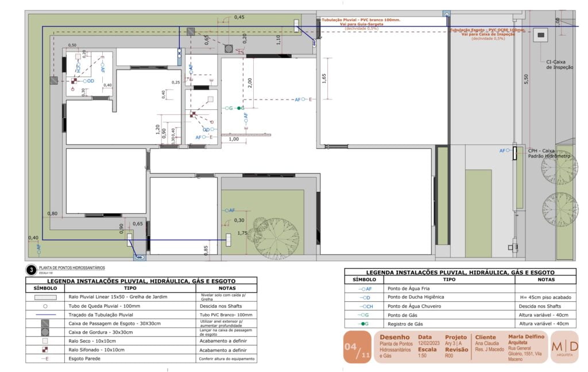588x372 pixels.
Task: Click the Tubulação Pluvial PVC branco annotation
Action: [361, 22]
